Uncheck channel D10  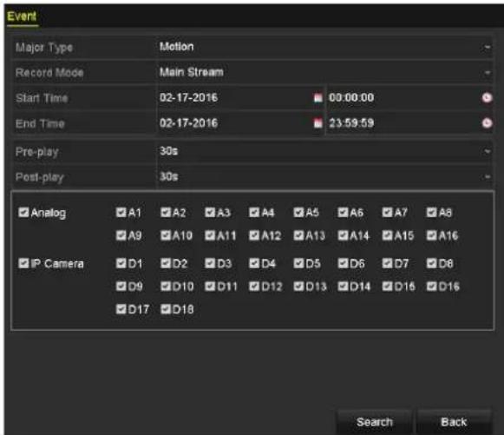(x=166, y=286)
